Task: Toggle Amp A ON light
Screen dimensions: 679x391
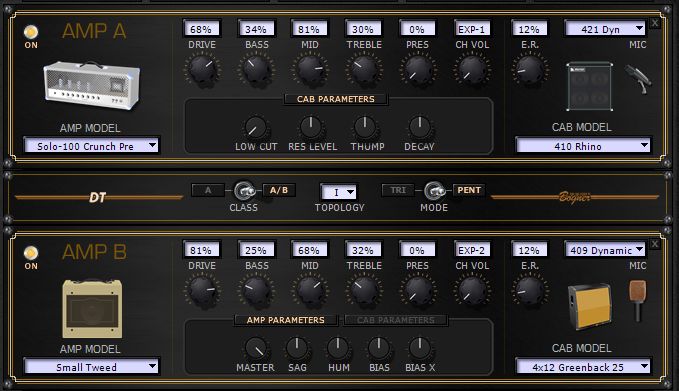Action: (31, 32)
